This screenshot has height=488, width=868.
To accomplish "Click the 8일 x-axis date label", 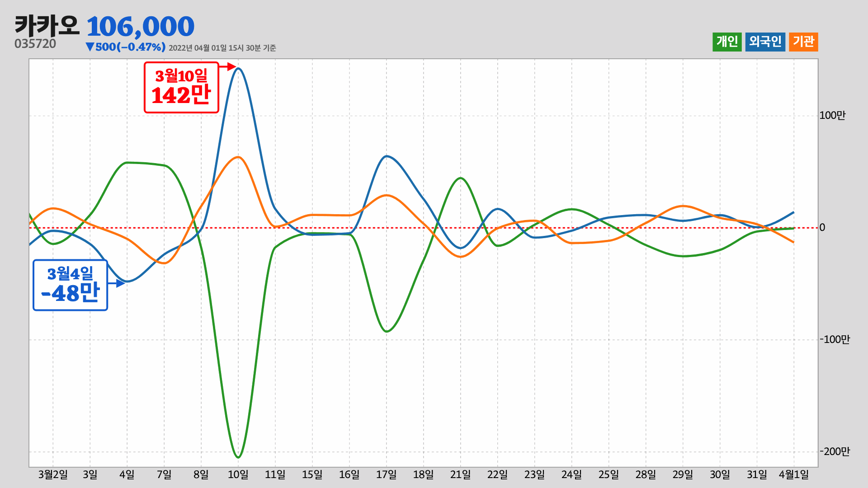I will point(201,474).
